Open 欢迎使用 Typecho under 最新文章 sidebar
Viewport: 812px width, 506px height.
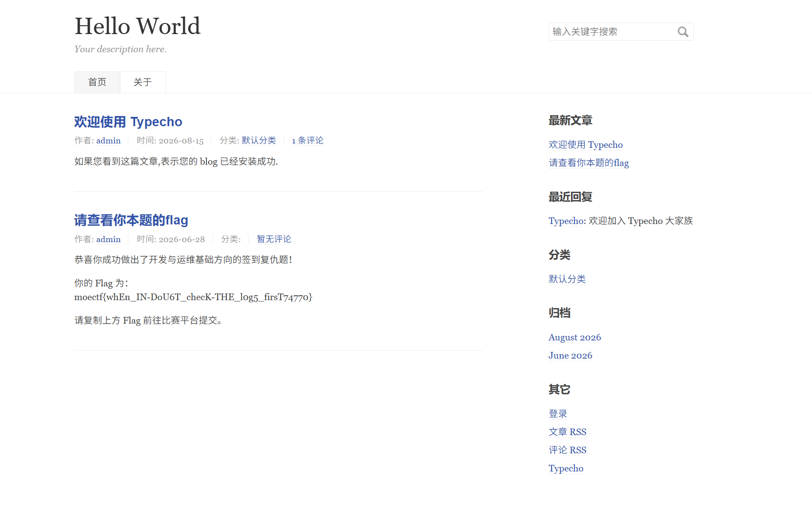click(x=586, y=145)
